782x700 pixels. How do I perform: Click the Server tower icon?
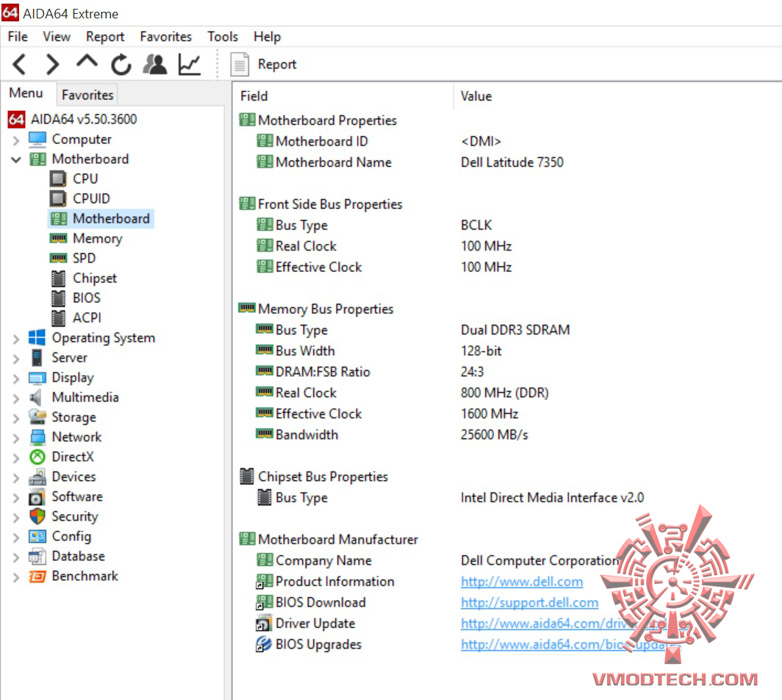[37, 358]
